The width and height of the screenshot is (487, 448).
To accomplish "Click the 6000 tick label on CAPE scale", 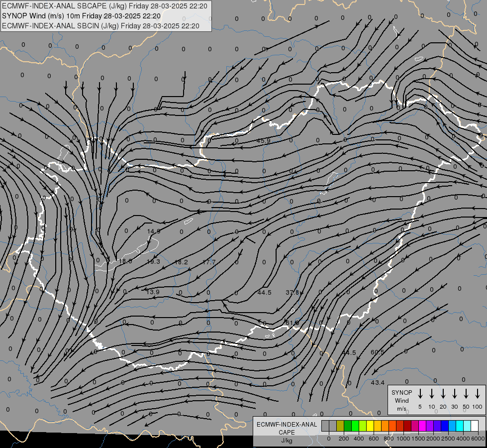I will pyautogui.click(x=478, y=439).
